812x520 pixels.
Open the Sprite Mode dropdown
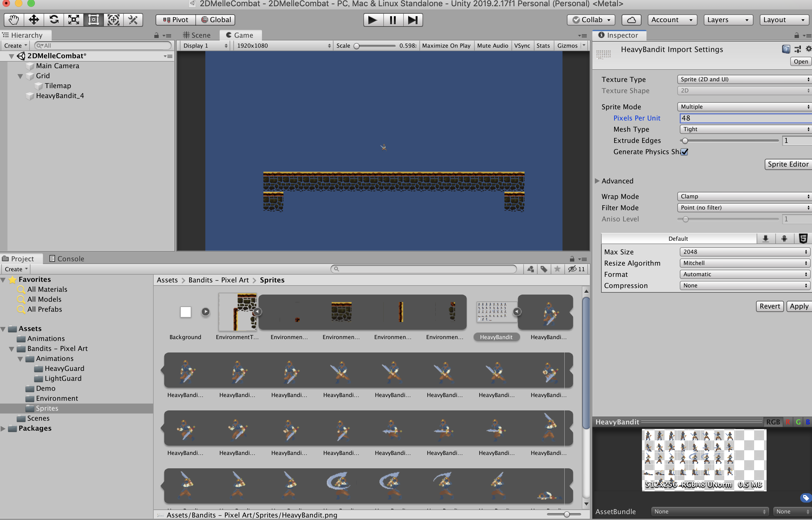(x=744, y=107)
